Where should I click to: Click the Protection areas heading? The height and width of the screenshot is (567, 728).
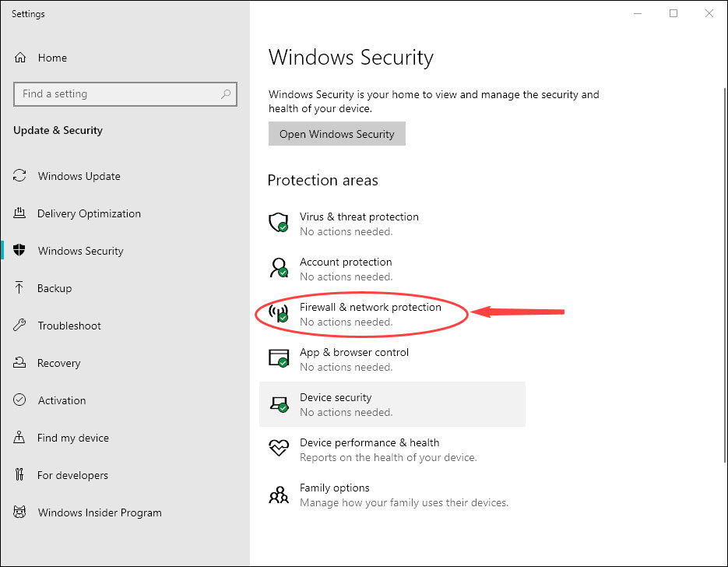(323, 180)
